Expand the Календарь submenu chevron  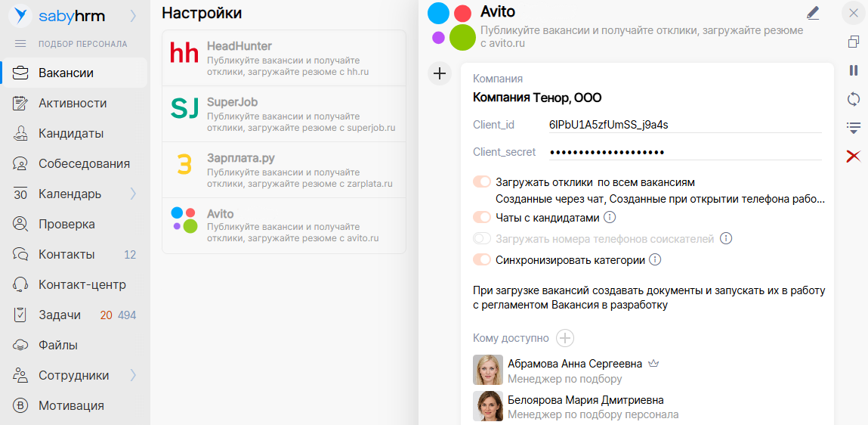pyautogui.click(x=133, y=194)
